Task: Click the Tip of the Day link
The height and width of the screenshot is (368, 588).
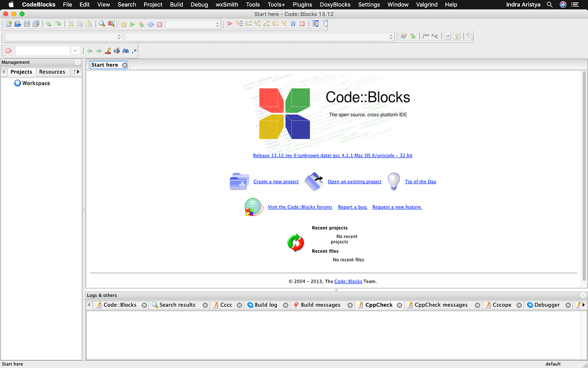Action: [420, 182]
